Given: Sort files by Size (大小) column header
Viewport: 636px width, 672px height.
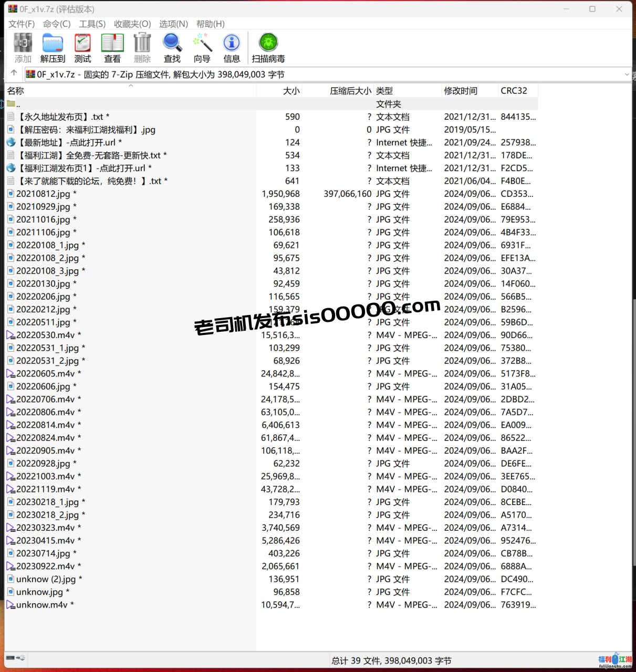Looking at the screenshot, I should coord(291,91).
